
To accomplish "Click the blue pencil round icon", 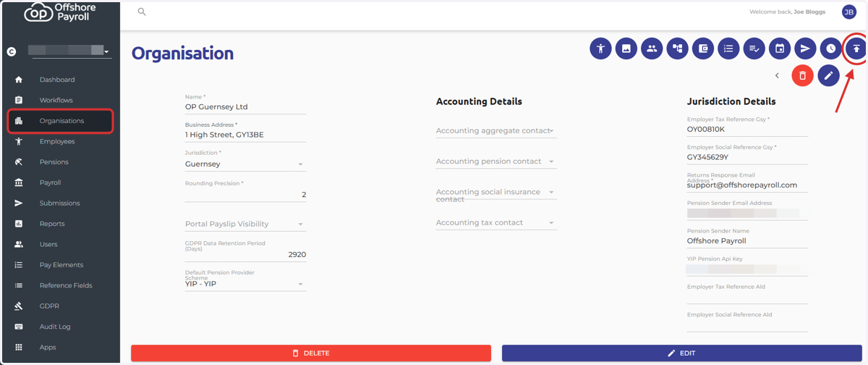I will [x=829, y=75].
